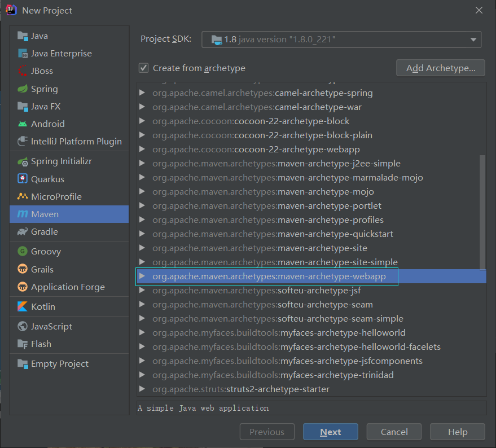The image size is (496, 448).
Task: Expand cocoon-22-archetype-block-plain arrow
Action: (x=142, y=135)
